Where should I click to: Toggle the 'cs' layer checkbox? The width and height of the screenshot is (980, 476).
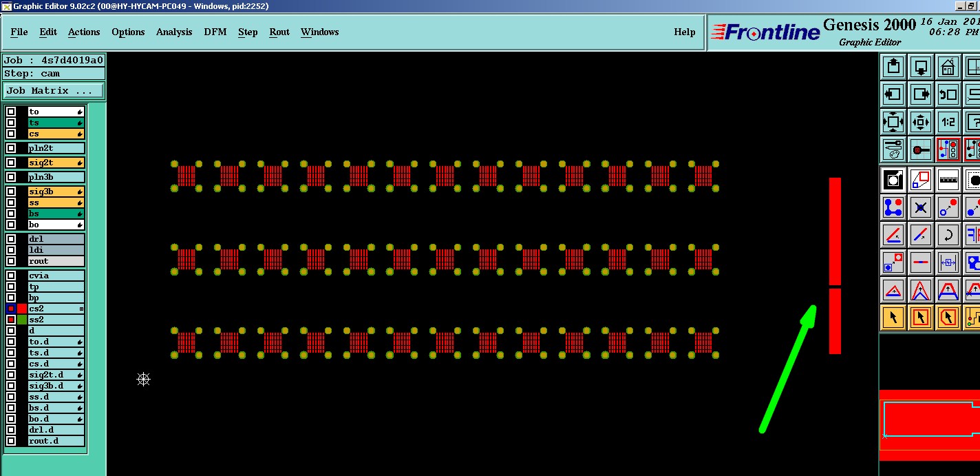pos(11,134)
